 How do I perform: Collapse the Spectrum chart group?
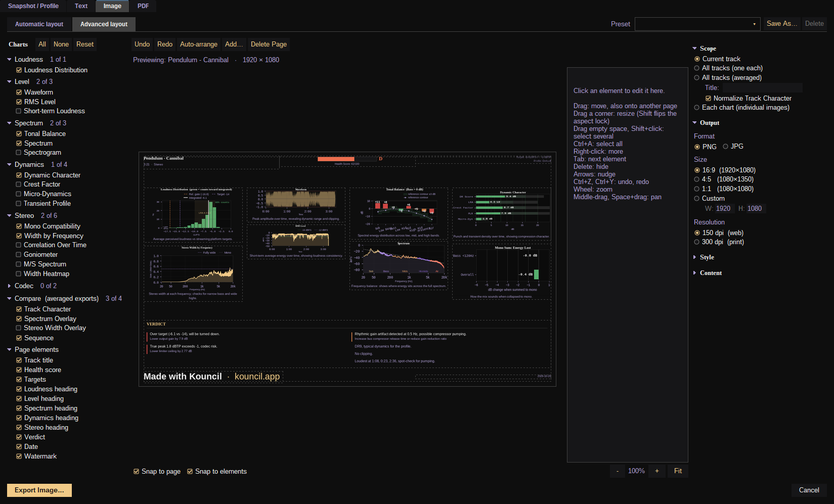click(x=9, y=123)
